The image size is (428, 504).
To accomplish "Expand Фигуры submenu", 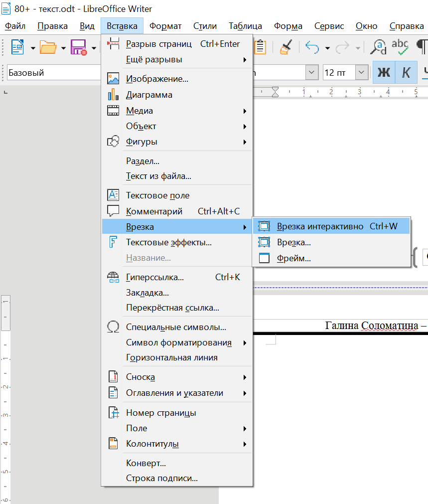I will (177, 142).
